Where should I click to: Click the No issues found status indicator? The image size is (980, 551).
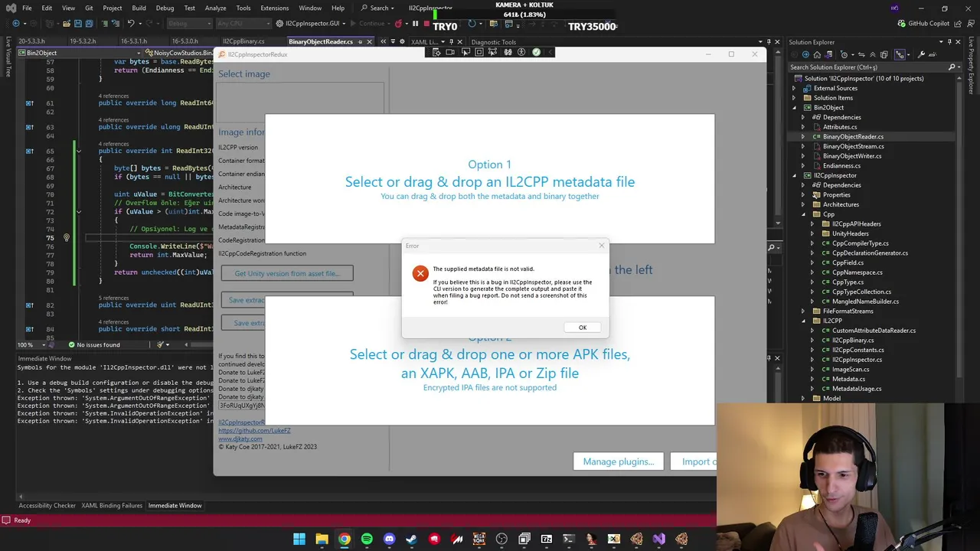pyautogui.click(x=94, y=345)
